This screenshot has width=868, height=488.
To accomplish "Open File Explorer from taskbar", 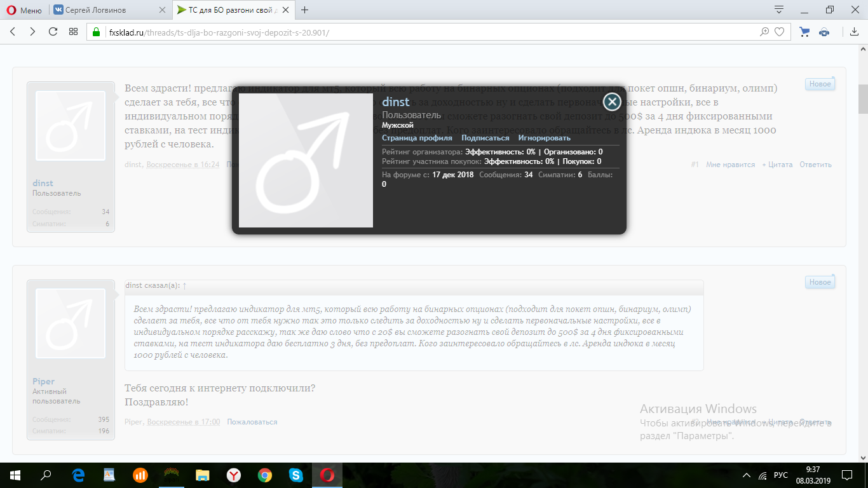I will click(203, 475).
